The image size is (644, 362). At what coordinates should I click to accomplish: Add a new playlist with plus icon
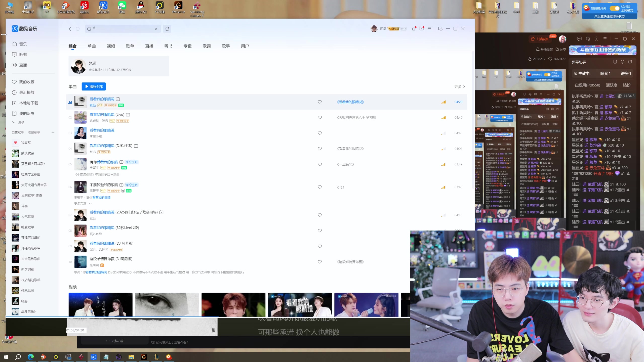pos(53,132)
